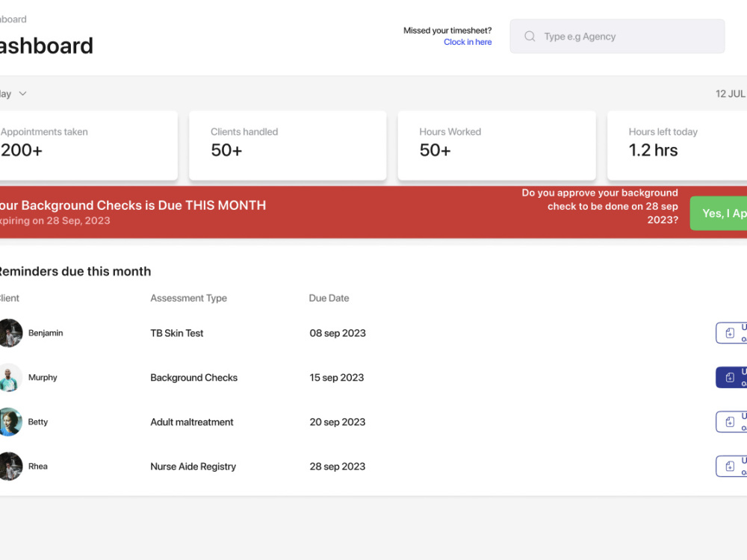This screenshot has height=560, width=747.
Task: Focus the 'Type e.g Agency' search field
Action: point(617,36)
